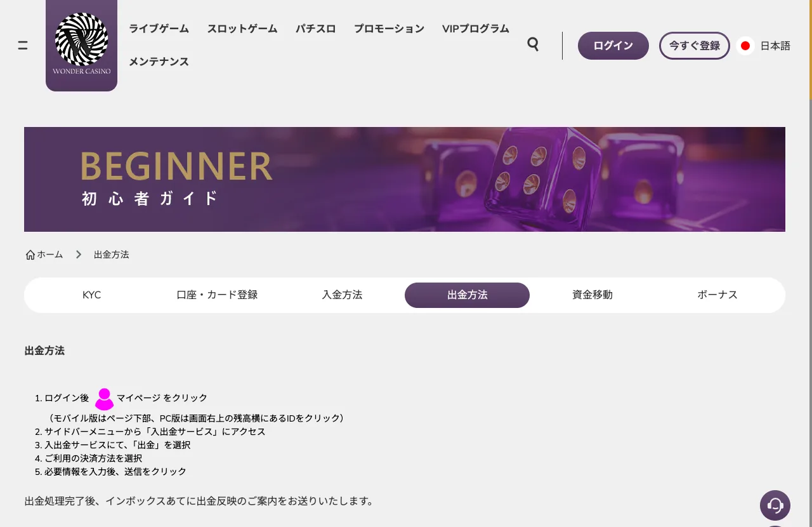The width and height of the screenshot is (812, 527).
Task: Open the hamburger side menu
Action: [23, 45]
